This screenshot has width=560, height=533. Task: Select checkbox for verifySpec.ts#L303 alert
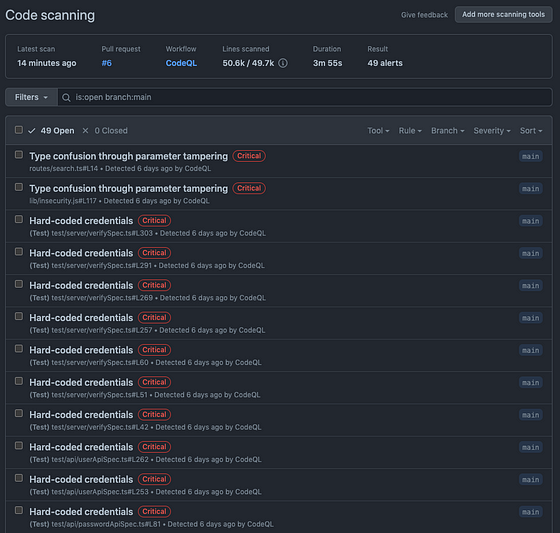pyautogui.click(x=19, y=219)
